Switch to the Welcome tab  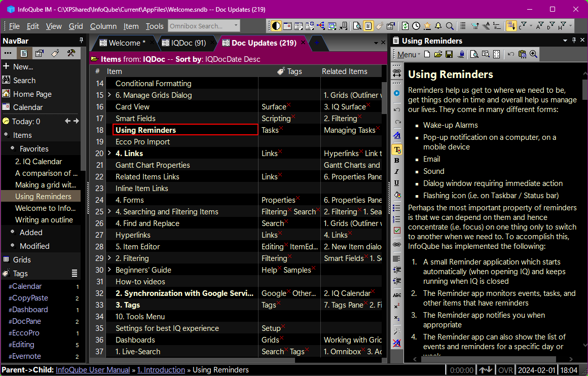tap(123, 43)
